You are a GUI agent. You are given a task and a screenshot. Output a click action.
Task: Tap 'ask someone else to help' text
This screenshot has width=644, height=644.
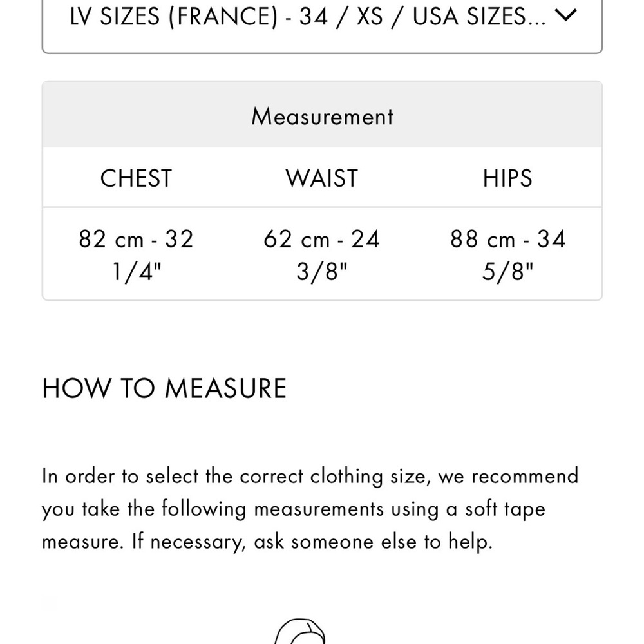point(374,542)
